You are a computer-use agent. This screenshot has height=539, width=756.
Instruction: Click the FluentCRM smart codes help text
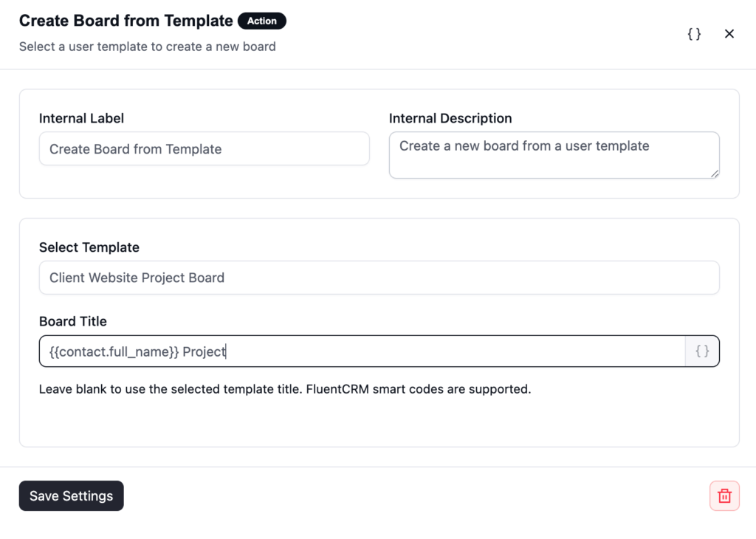[x=285, y=389]
